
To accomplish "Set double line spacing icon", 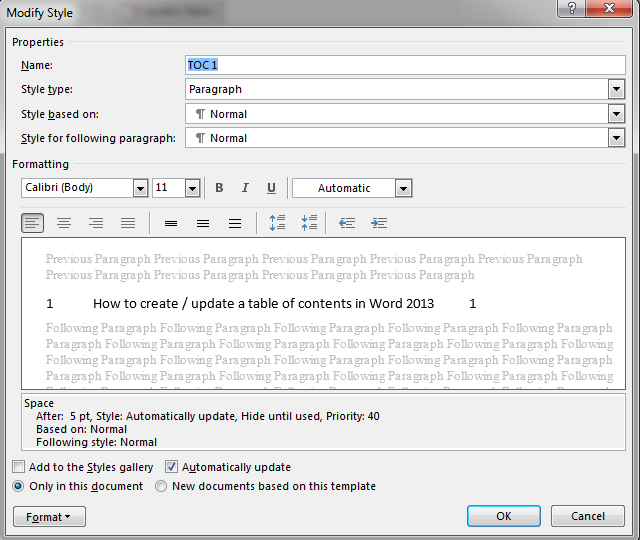I will 235,223.
